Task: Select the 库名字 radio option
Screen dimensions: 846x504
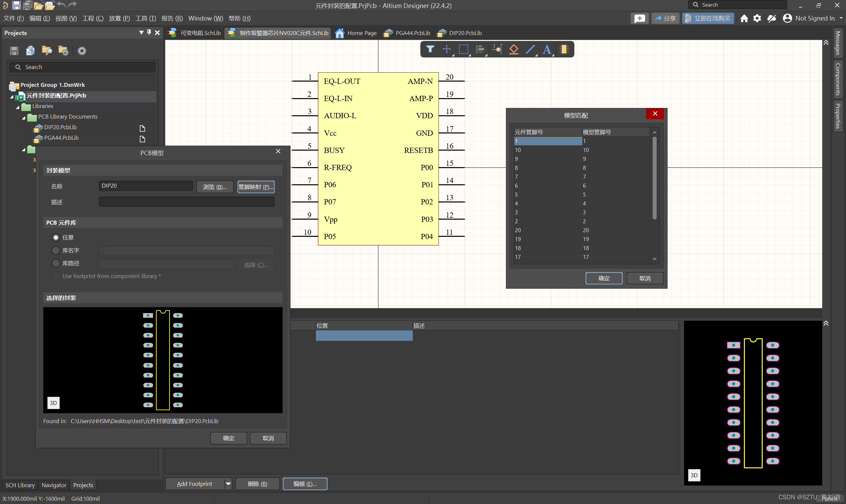Action: point(56,250)
